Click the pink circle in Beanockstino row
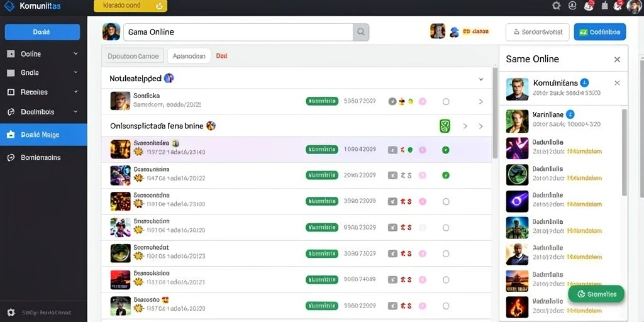 [x=422, y=280]
